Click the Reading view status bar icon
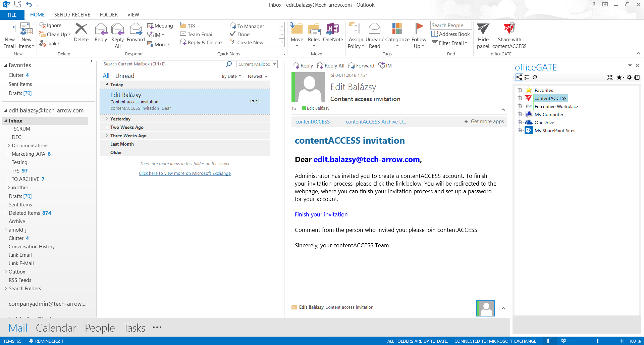Viewport: 644px width, 345px height. 563,341
